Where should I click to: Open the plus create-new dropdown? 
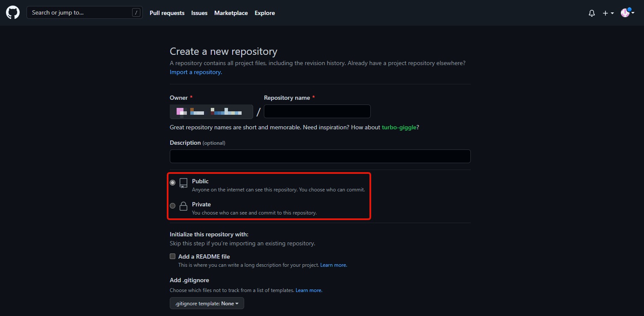tap(608, 13)
